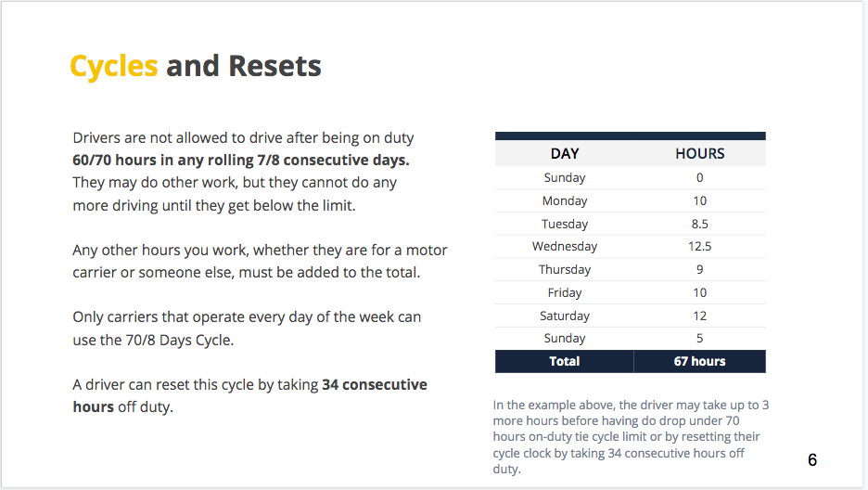The height and width of the screenshot is (490, 868).
Task: Click the gray example caption below the table
Action: [631, 436]
